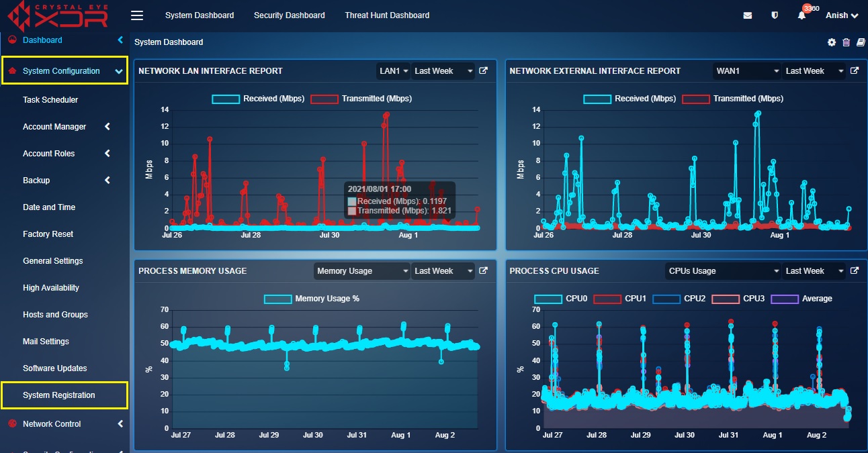This screenshot has height=453, width=868.
Task: Open the hamburger menu icon
Action: pos(137,15)
